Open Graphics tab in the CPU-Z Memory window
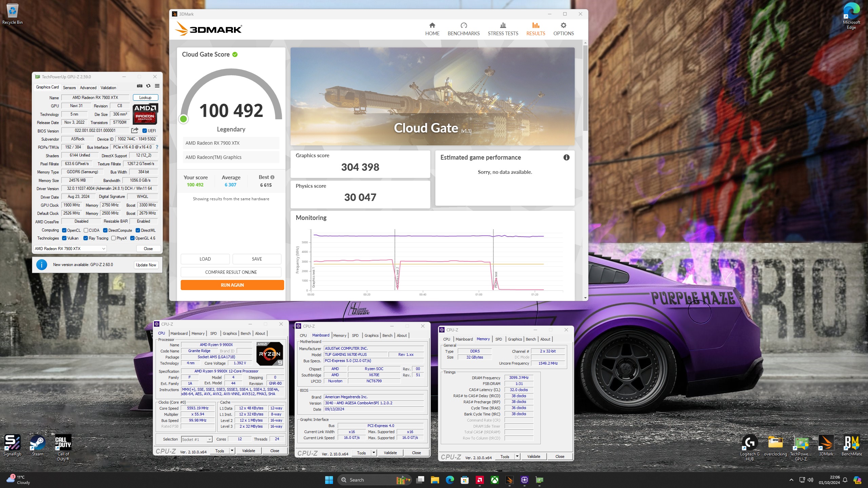 click(x=515, y=339)
